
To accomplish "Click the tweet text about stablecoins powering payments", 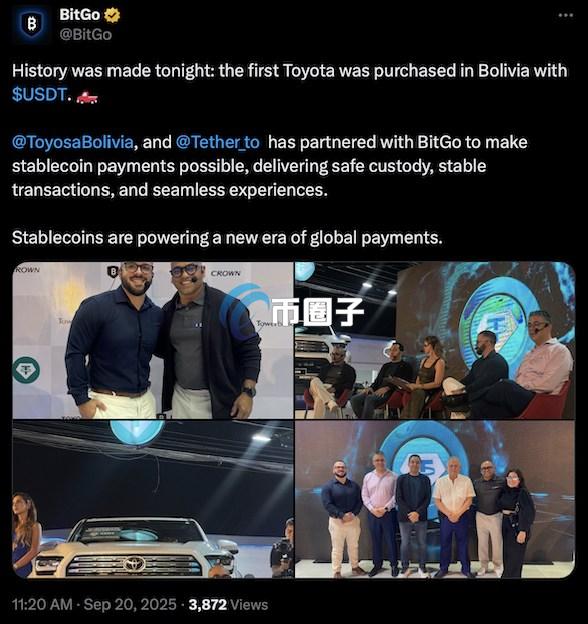I will click(227, 238).
